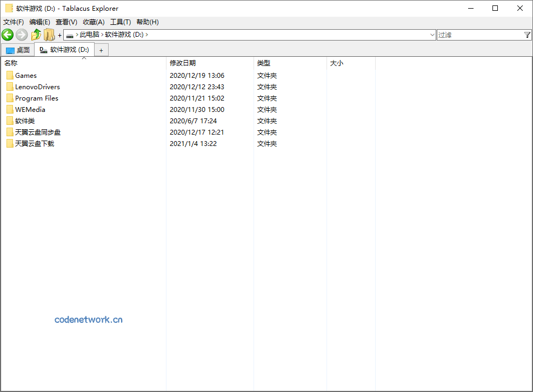The height and width of the screenshot is (392, 533).
Task: Click the Forward navigation arrow
Action: click(21, 35)
